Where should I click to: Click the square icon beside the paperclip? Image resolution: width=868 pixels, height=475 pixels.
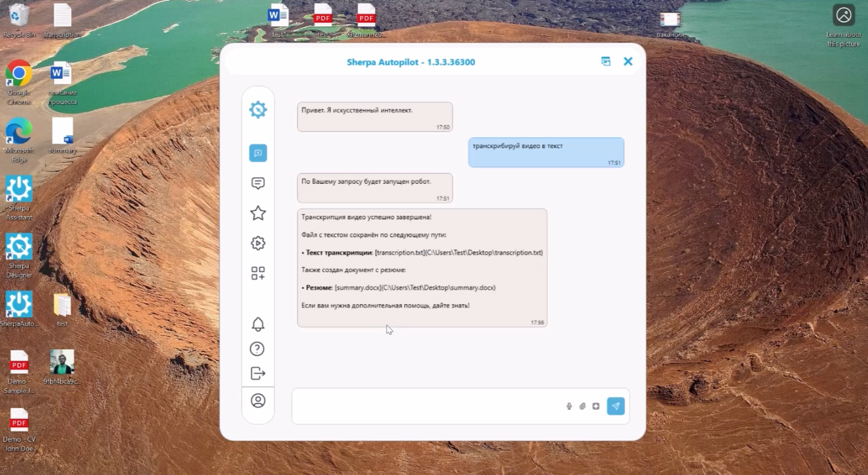coord(596,406)
